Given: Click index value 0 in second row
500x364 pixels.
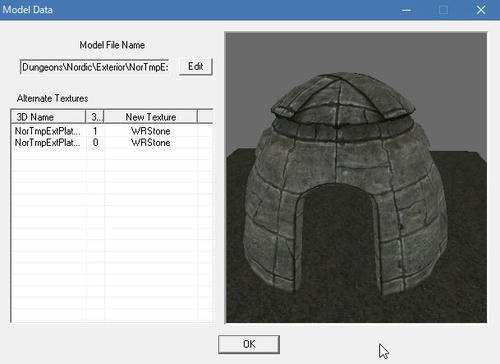Looking at the screenshot, I should click(x=95, y=143).
